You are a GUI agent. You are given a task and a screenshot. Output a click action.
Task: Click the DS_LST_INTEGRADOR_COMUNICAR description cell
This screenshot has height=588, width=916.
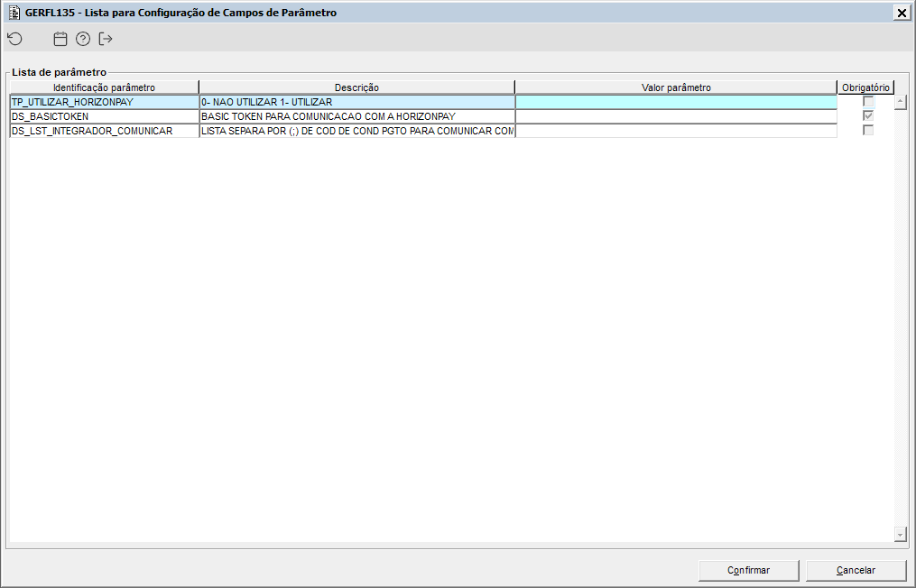click(x=356, y=130)
